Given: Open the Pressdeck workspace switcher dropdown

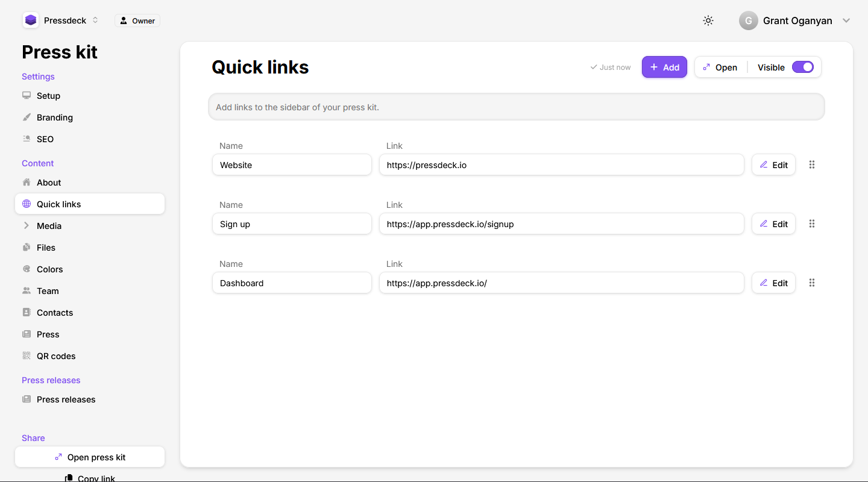Looking at the screenshot, I should pos(95,20).
